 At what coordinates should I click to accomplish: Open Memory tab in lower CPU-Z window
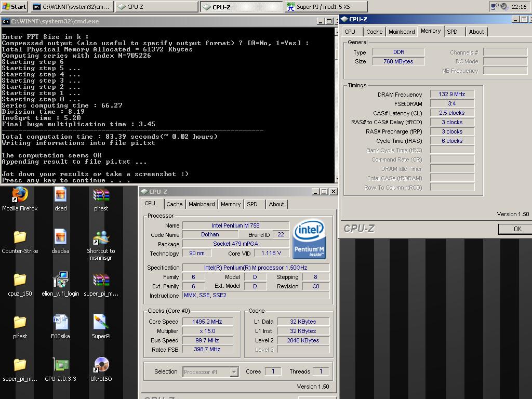click(230, 204)
